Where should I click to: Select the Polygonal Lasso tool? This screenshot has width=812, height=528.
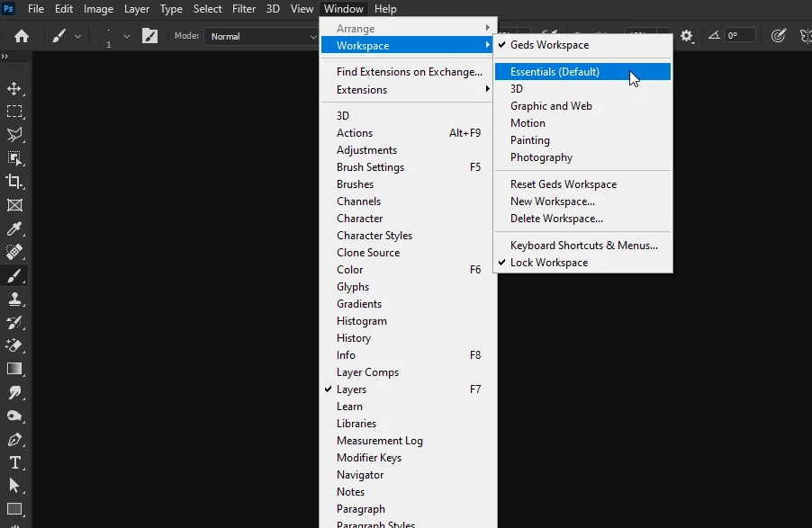pyautogui.click(x=14, y=135)
